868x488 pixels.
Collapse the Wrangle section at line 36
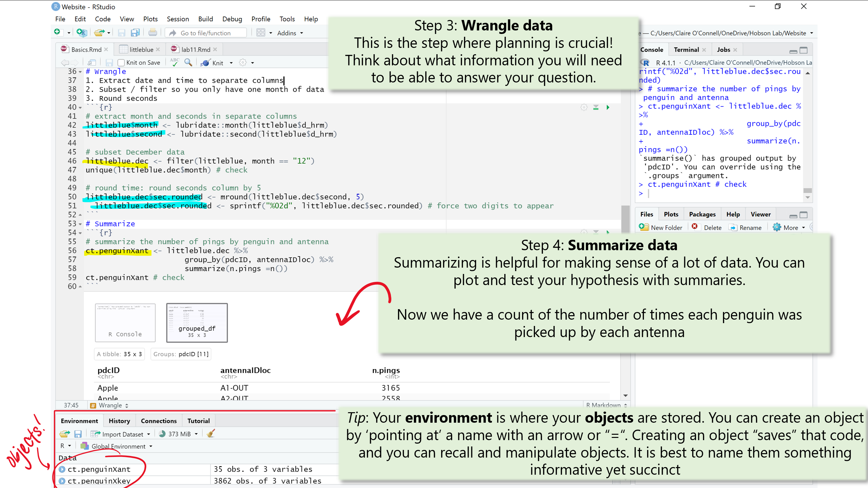80,72
